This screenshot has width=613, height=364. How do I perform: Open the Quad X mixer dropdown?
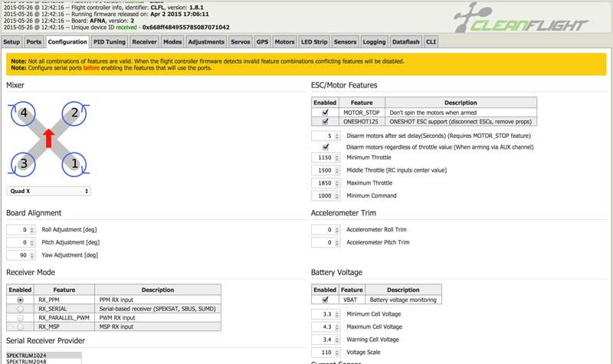(48, 191)
